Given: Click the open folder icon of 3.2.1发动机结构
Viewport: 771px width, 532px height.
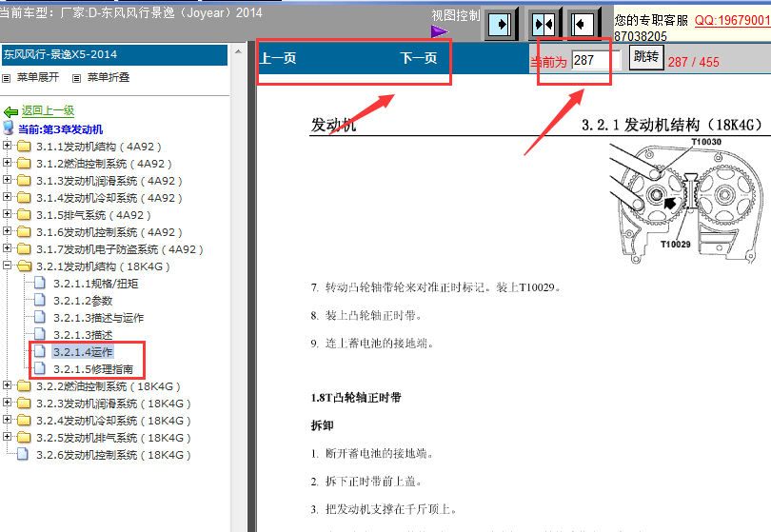Looking at the screenshot, I should [24, 266].
